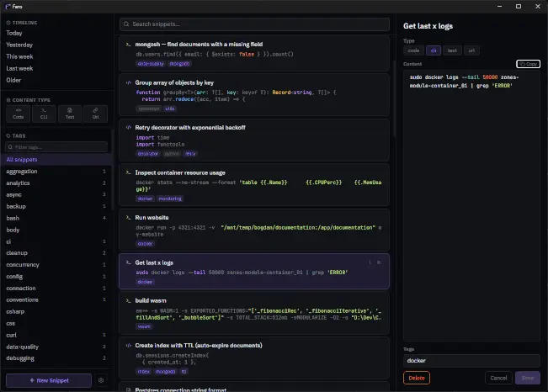Click terminal icon of Inspect container snippet
Image resolution: width=548 pixels, height=392 pixels.
(x=128, y=172)
